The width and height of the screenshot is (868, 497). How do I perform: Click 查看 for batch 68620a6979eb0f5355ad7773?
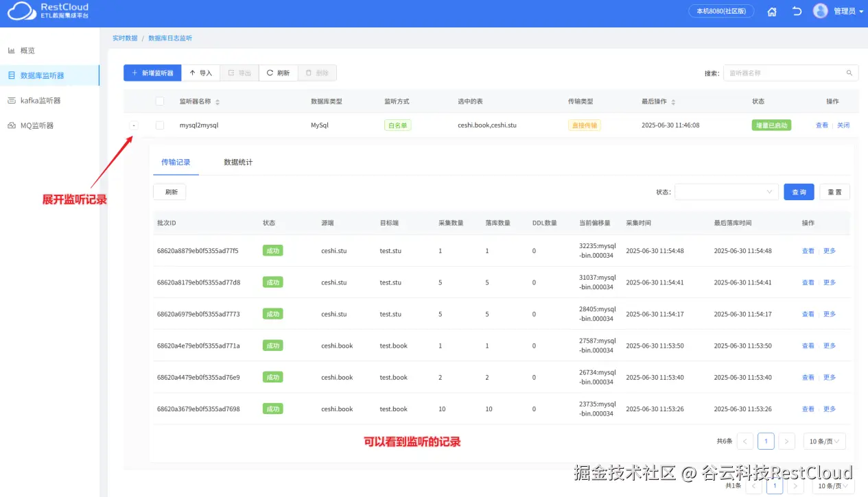coord(808,314)
